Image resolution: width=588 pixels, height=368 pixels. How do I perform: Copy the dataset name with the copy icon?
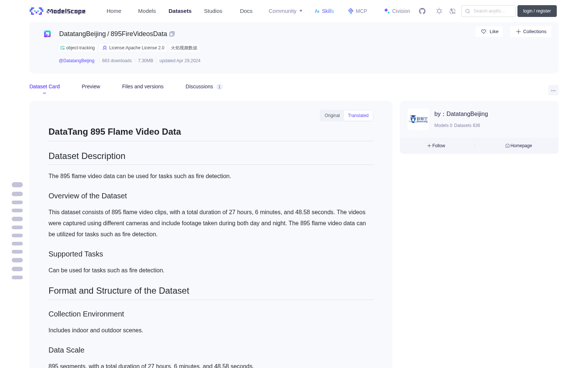pyautogui.click(x=172, y=34)
